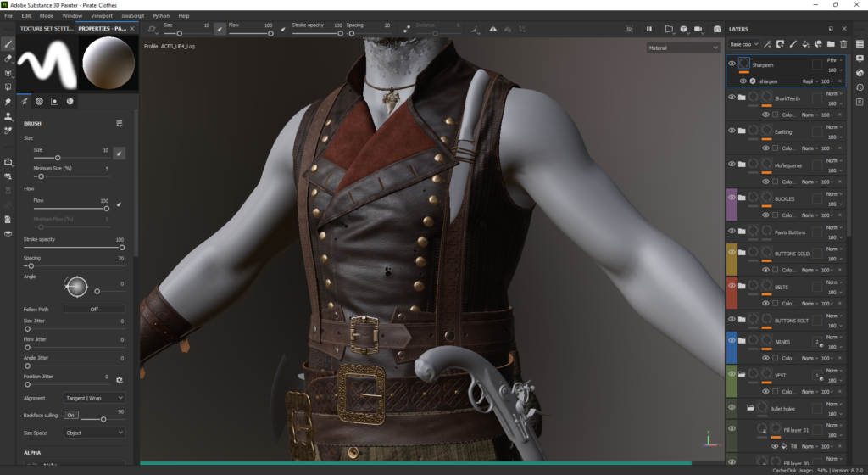Screen dimensions: 868x475
Task: Hide the BUTTONS GOLD layer
Action: tap(732, 252)
